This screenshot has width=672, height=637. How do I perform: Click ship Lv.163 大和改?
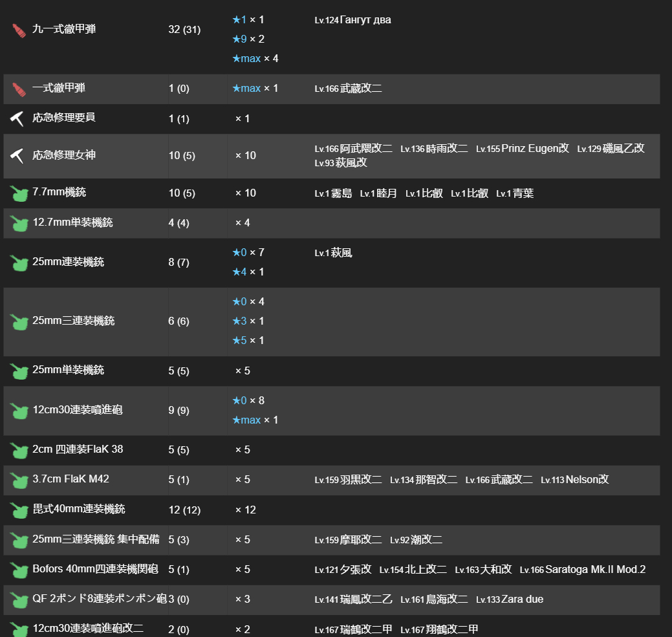[483, 570]
